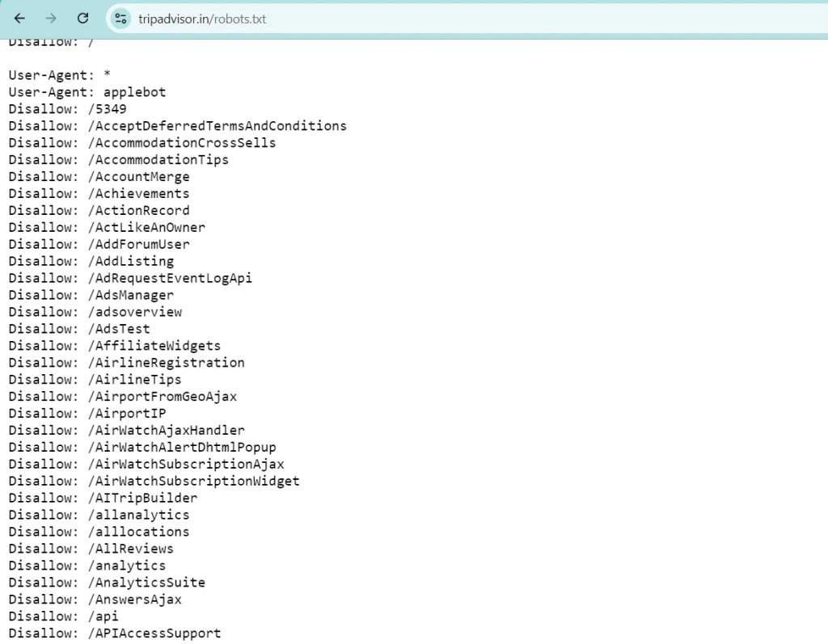Click the '/AffiliateWidgets' line
The image size is (828, 644).
click(115, 345)
